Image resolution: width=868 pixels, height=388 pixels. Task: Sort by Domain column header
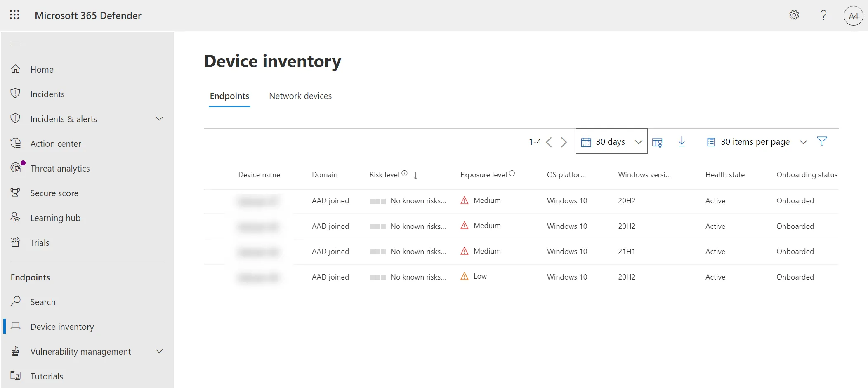pos(325,175)
